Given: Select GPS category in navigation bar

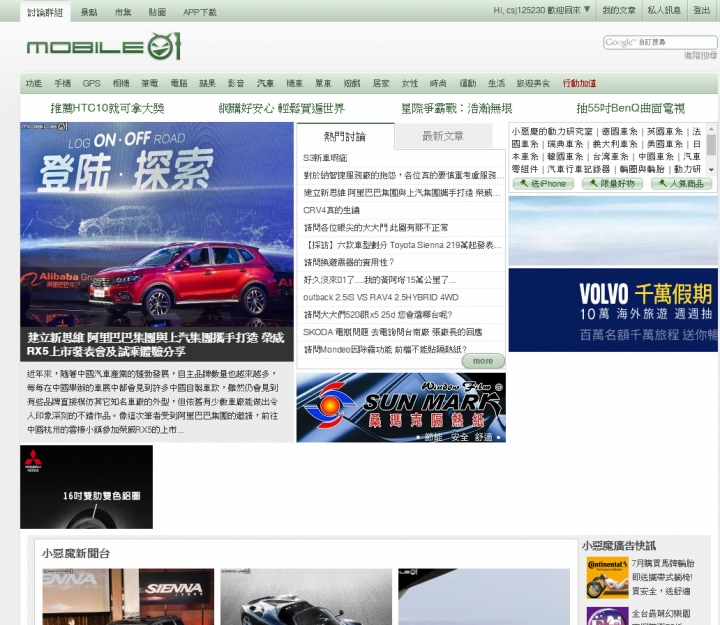Looking at the screenshot, I should [x=91, y=84].
